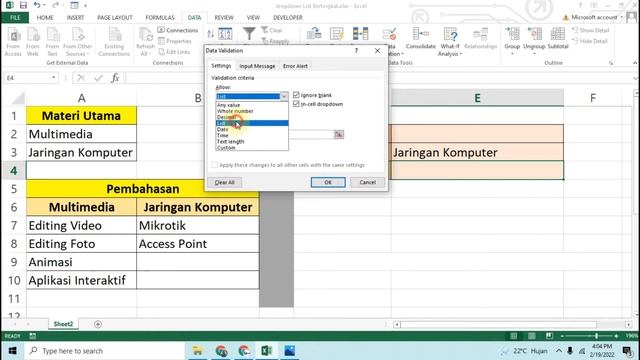The width and height of the screenshot is (640, 360).
Task: Click Edit Links in ribbon
Action: click(x=174, y=52)
